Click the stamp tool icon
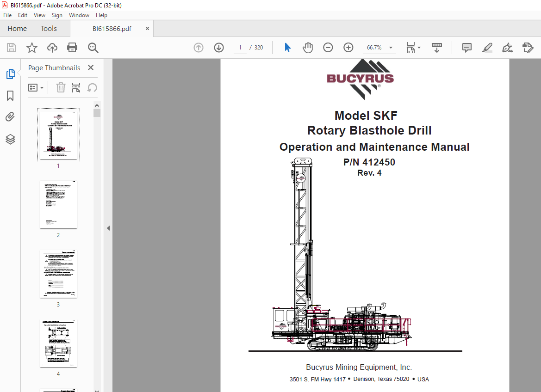541x392 pixels. click(x=528, y=48)
